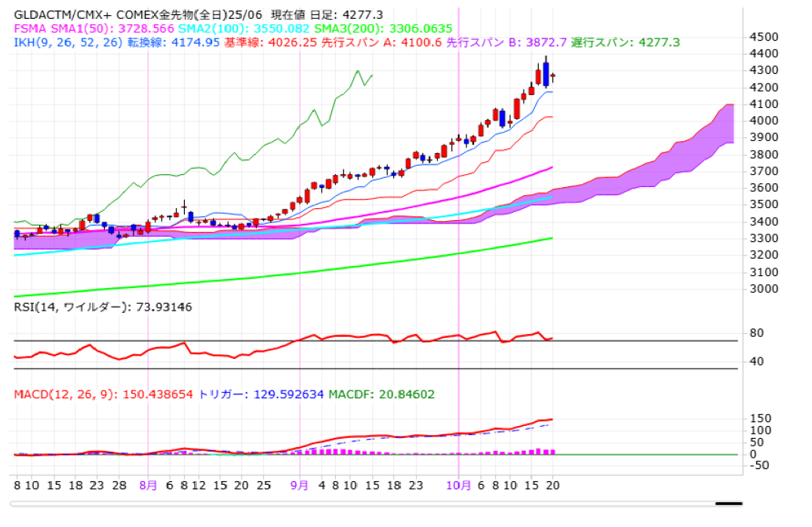Click the horizontal scrollbar thumb below chart
This screenshot has width=812, height=527.
[x=729, y=504]
